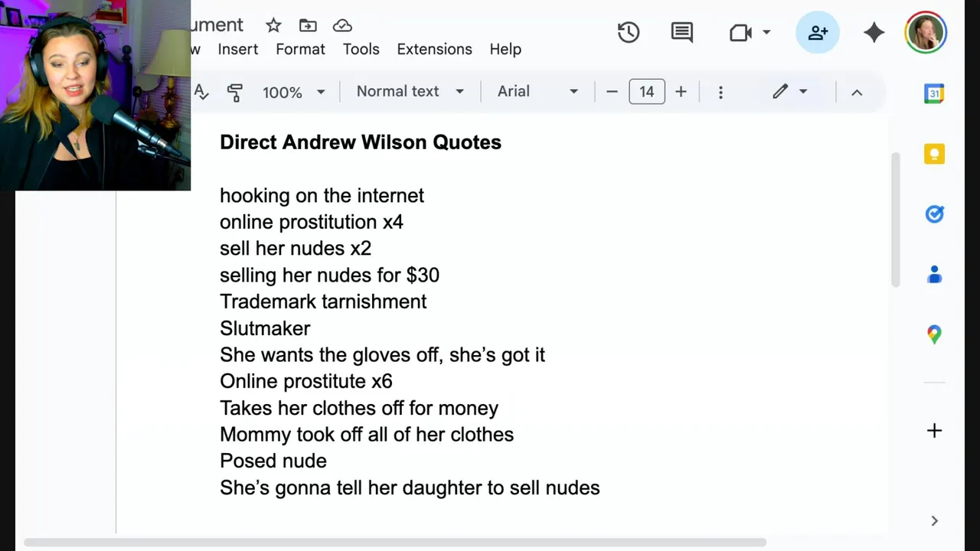Viewport: 980px width, 551px height.
Task: Click the line "Posed nude"
Action: pos(273,461)
